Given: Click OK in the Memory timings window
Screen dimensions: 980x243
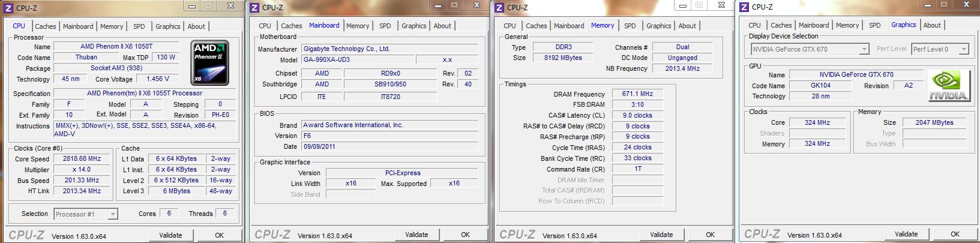Looking at the screenshot, I should click(711, 235).
